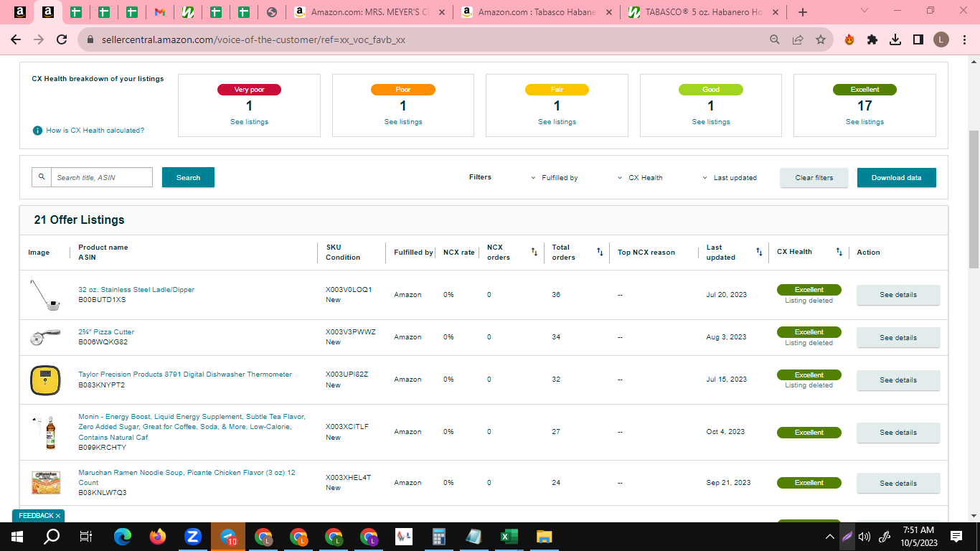This screenshot has height=551, width=980.
Task: Switch to the MRS. MEYER'S Amazon tab
Action: point(370,12)
